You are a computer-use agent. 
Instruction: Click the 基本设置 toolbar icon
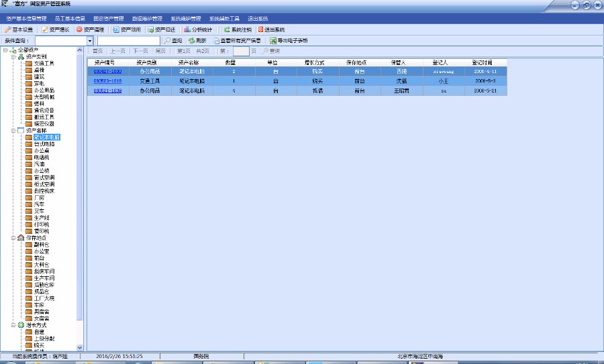click(x=19, y=29)
